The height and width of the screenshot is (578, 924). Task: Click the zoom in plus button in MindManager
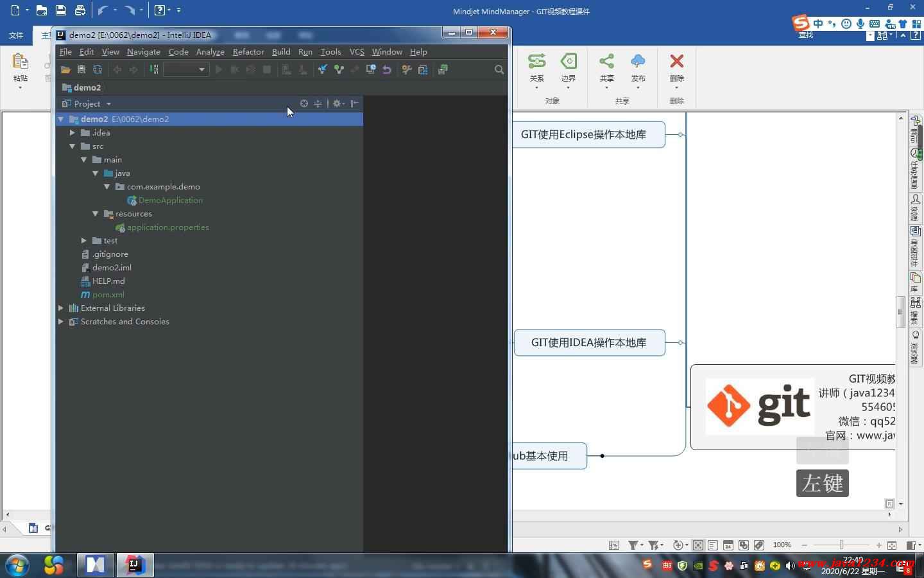tap(878, 545)
